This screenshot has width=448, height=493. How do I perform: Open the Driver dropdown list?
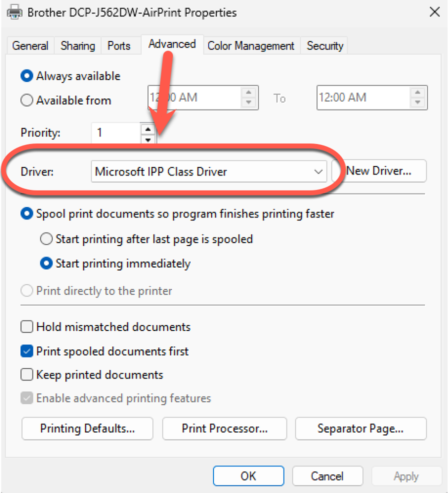(318, 172)
